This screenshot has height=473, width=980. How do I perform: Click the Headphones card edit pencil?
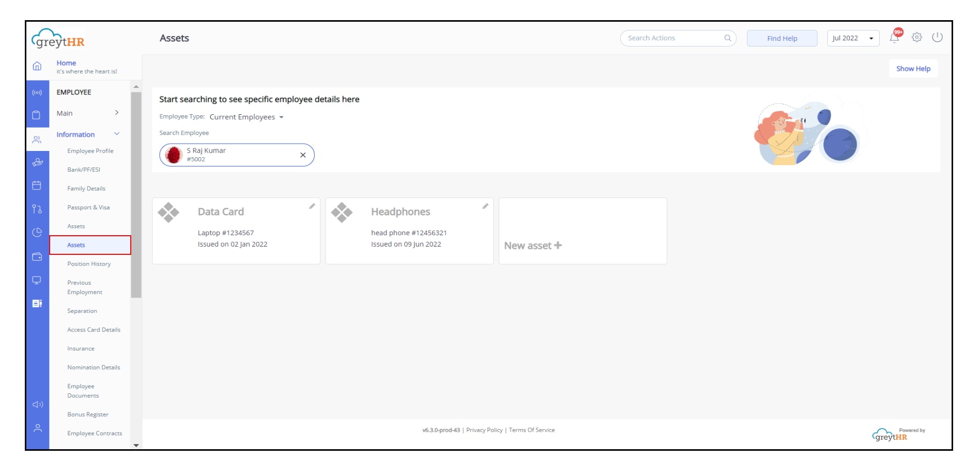point(485,206)
